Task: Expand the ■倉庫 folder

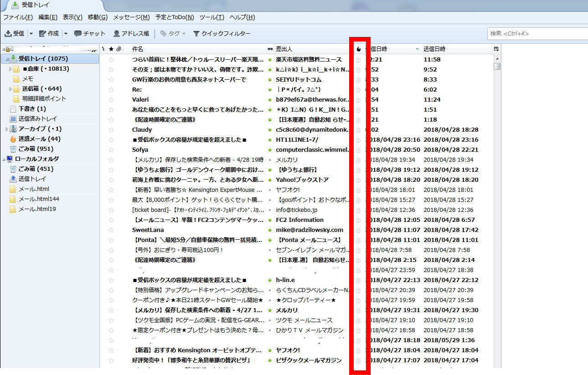Action: (11, 69)
